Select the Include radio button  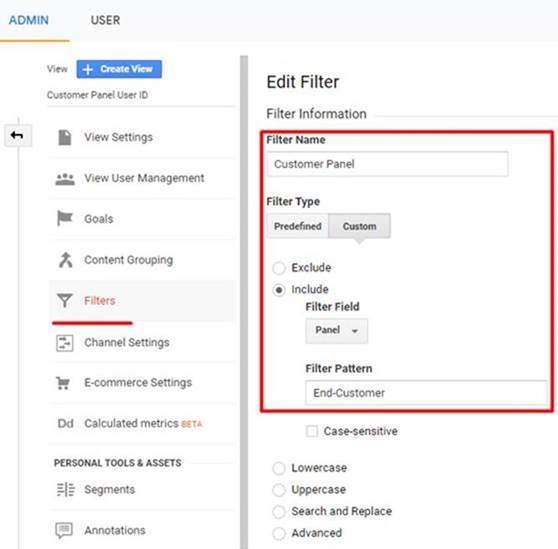(279, 290)
